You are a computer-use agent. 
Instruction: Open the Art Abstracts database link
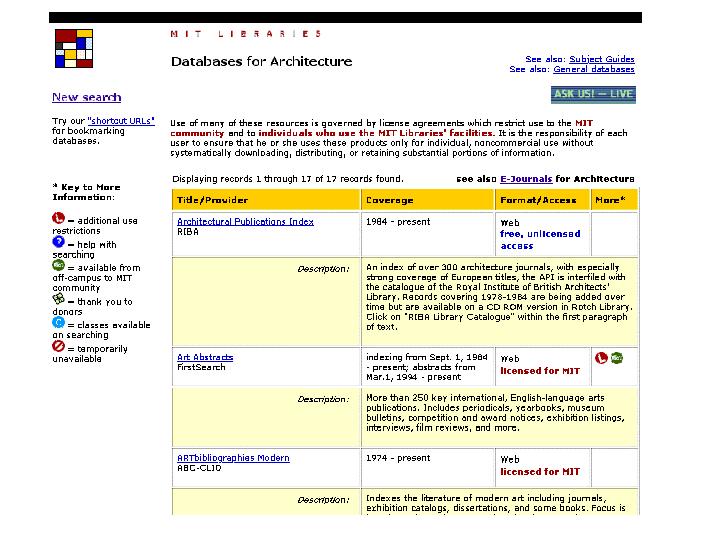pyautogui.click(x=205, y=357)
